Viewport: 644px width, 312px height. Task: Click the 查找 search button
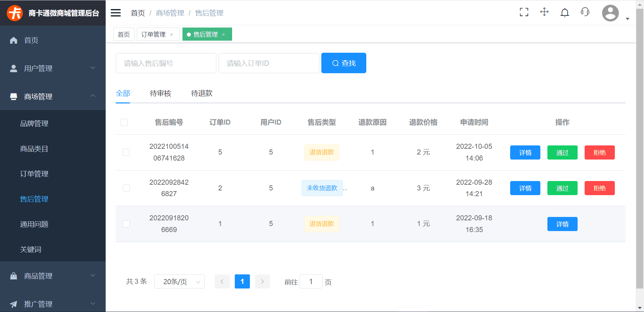coord(343,63)
